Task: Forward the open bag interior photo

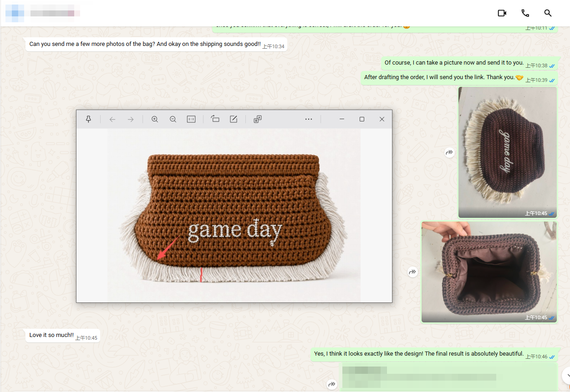Action: (412, 272)
